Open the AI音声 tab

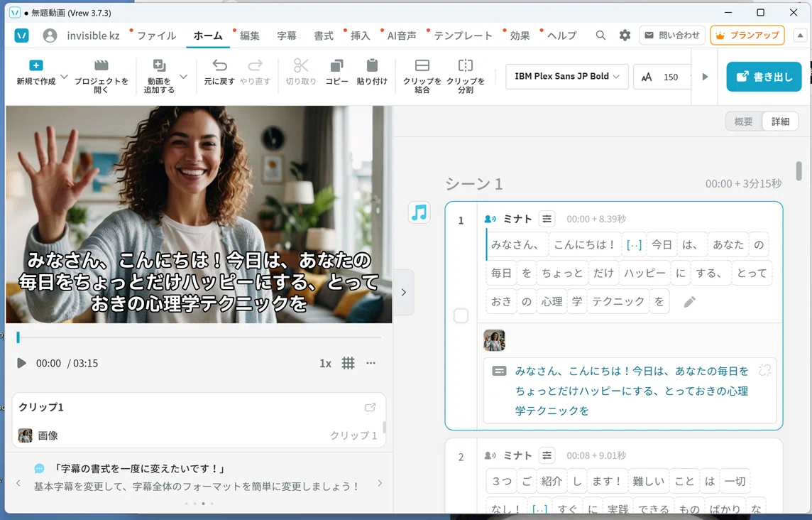pyautogui.click(x=401, y=36)
